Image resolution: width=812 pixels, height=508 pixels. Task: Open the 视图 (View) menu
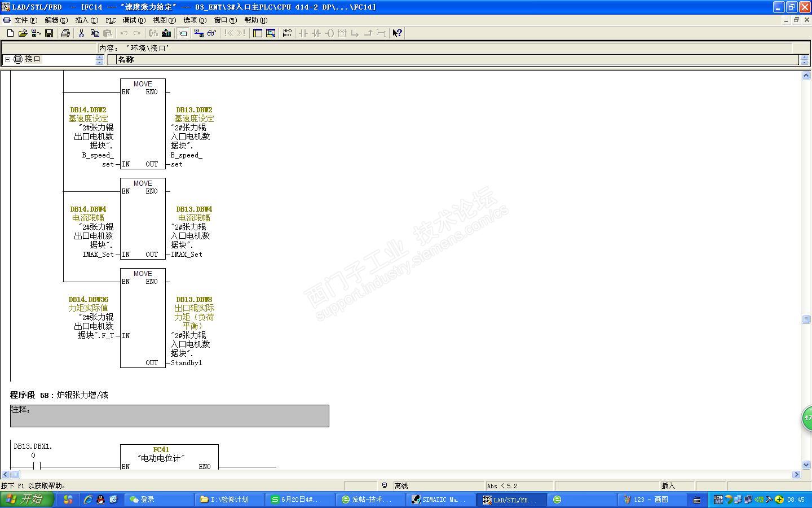165,20
